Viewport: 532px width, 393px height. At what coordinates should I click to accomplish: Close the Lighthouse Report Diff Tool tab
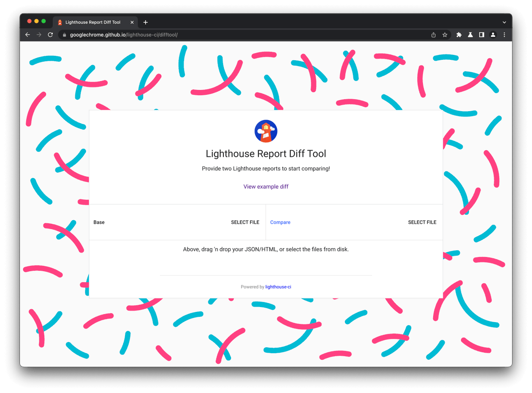132,22
